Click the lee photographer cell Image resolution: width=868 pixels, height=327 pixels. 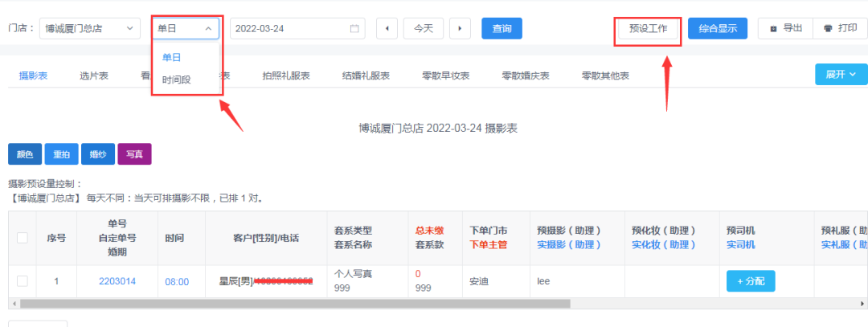click(543, 281)
